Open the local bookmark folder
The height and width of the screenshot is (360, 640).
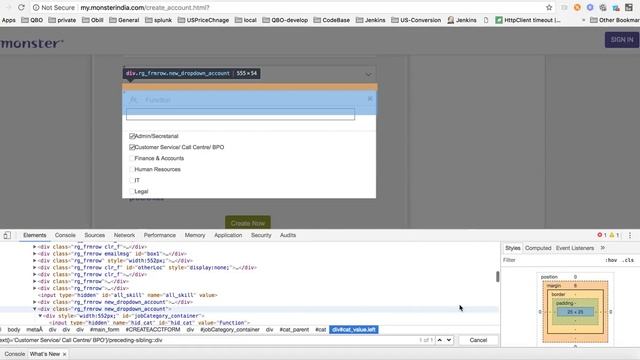(246, 20)
